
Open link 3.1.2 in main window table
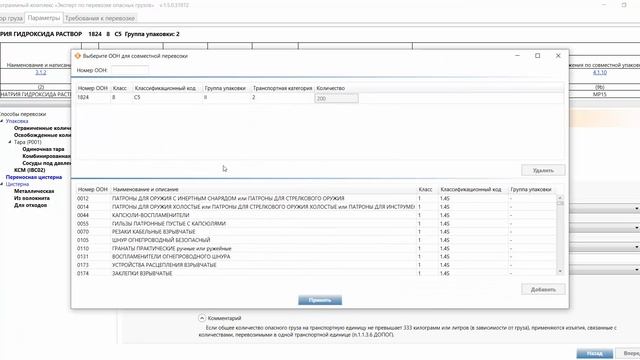(x=41, y=72)
